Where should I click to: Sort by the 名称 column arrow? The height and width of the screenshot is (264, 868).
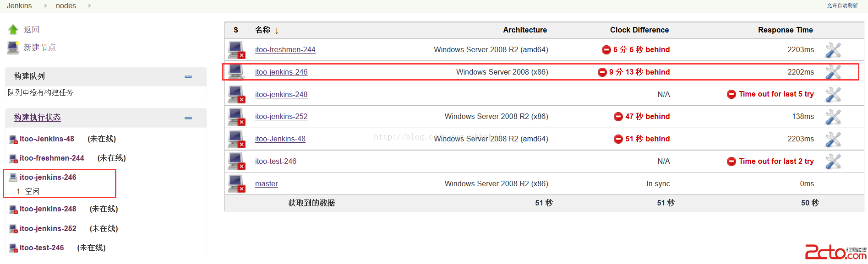(277, 31)
